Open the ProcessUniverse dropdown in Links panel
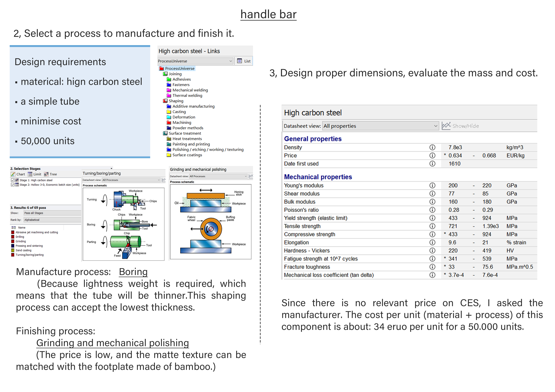 point(195,61)
